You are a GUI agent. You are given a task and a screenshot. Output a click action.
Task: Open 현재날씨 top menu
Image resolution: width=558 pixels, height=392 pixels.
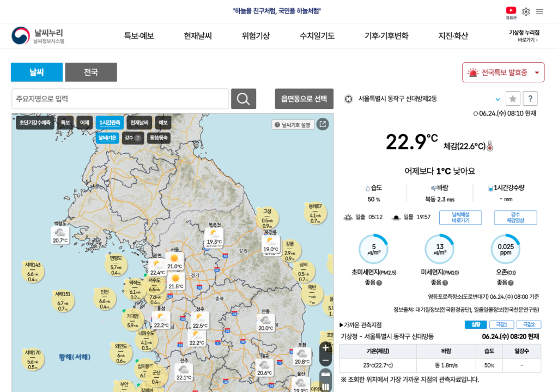pos(197,36)
